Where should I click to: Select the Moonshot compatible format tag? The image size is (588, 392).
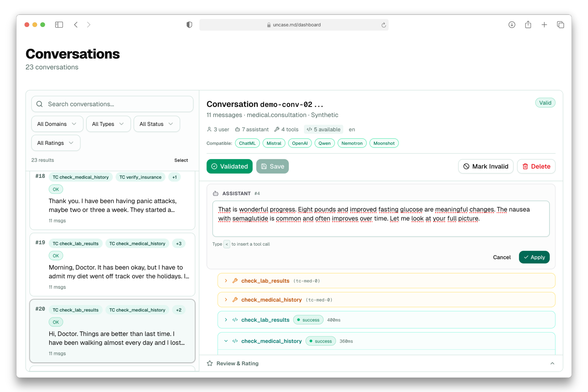coord(384,143)
